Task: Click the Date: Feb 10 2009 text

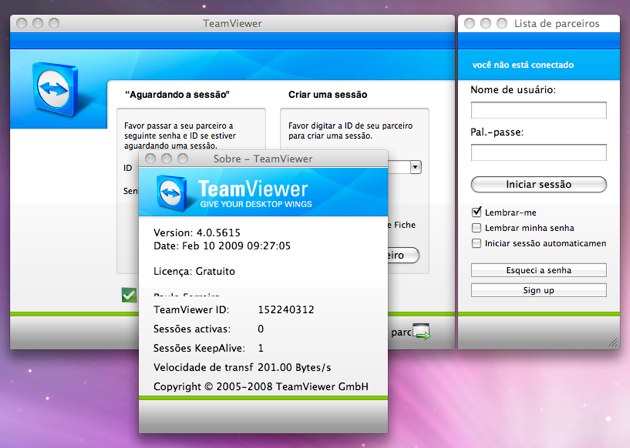Action: coord(222,246)
